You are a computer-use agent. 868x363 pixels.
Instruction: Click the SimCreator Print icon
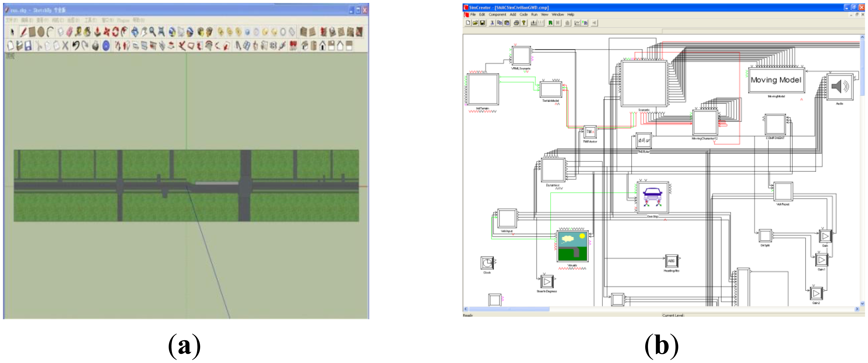coord(516,23)
